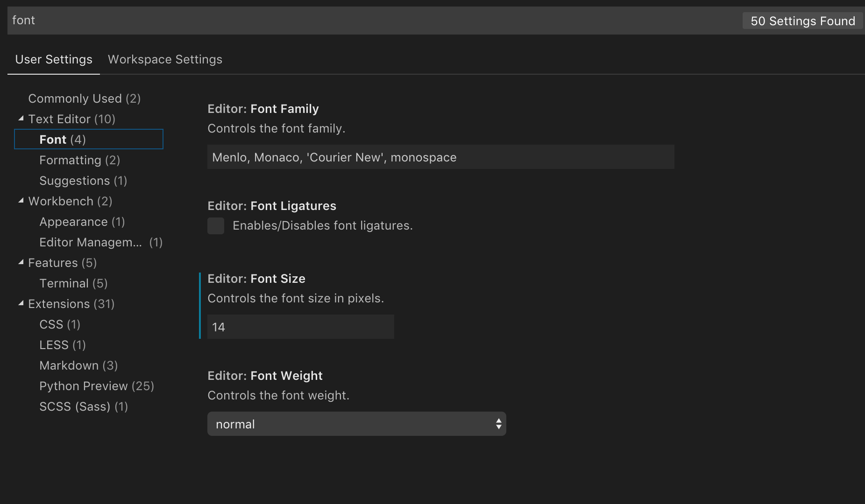865x504 pixels.
Task: Open the Python Preview extension settings
Action: (x=97, y=385)
